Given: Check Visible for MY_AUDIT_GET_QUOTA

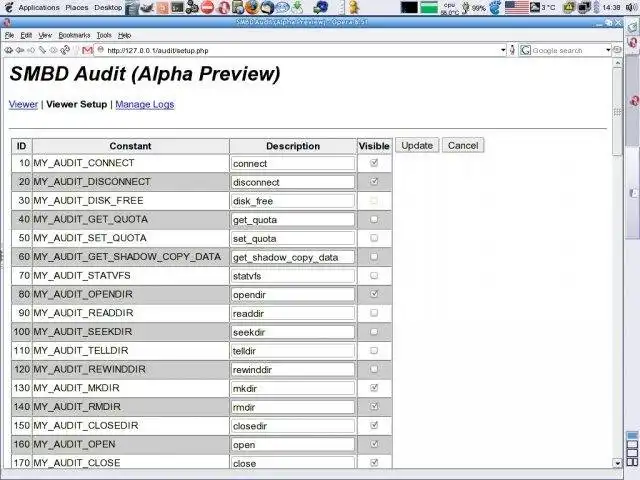Looking at the screenshot, I should coord(374,219).
